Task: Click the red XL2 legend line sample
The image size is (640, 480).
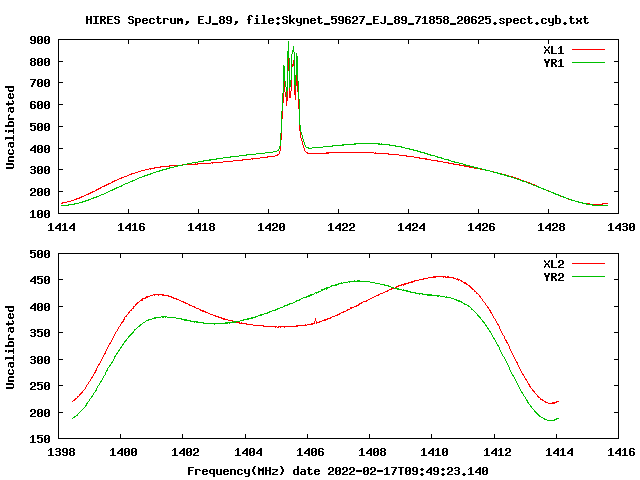Action: (588, 264)
